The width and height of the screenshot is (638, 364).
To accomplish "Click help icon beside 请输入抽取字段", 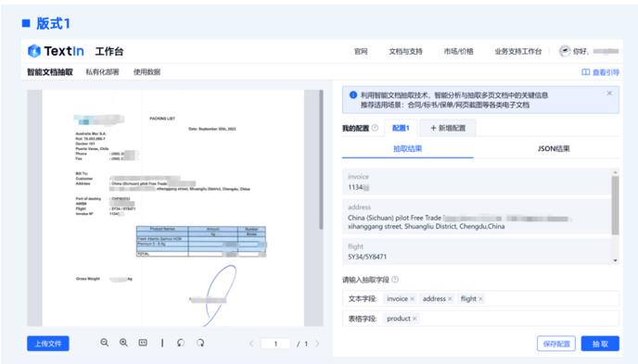I will [395, 280].
